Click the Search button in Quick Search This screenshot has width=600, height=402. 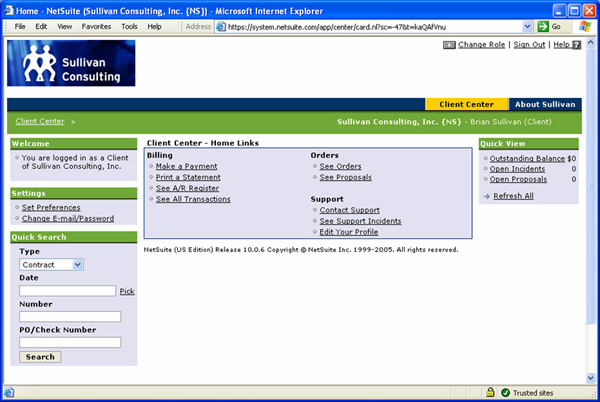(x=40, y=357)
